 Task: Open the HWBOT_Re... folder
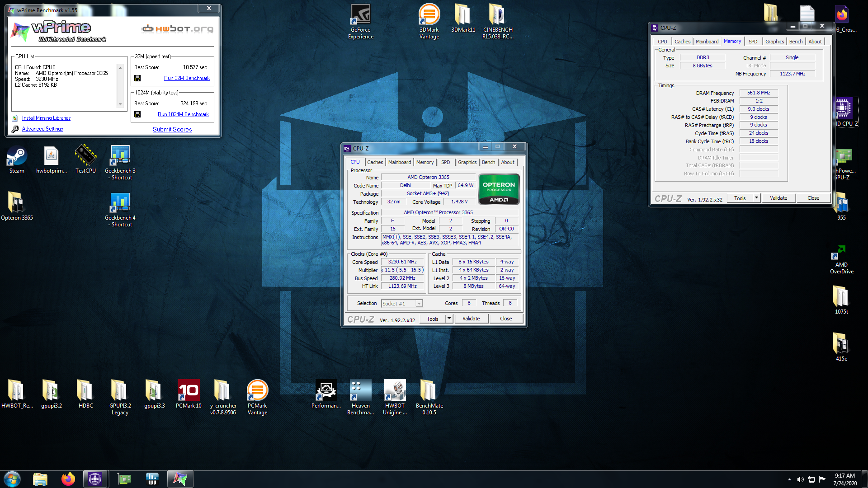(x=17, y=394)
